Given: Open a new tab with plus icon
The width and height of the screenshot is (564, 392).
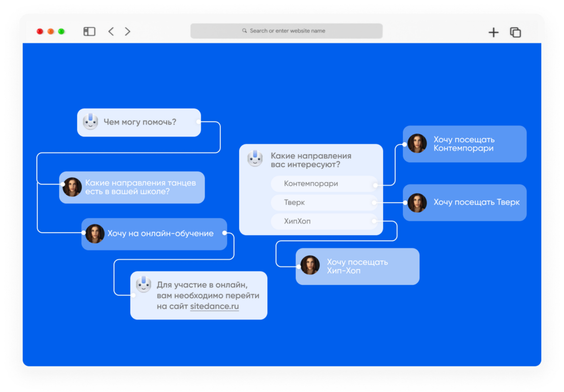Looking at the screenshot, I should click(493, 32).
